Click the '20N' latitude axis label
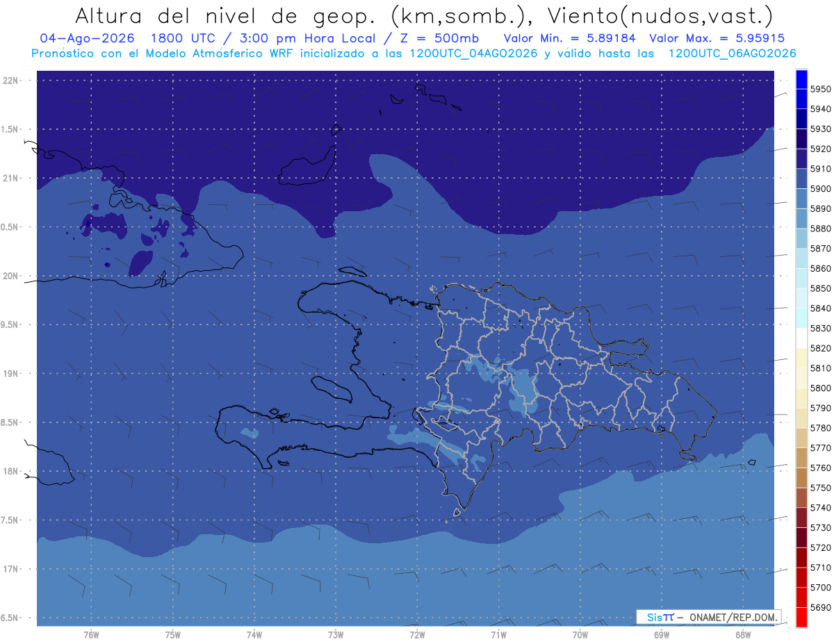834x644 pixels. (x=12, y=276)
